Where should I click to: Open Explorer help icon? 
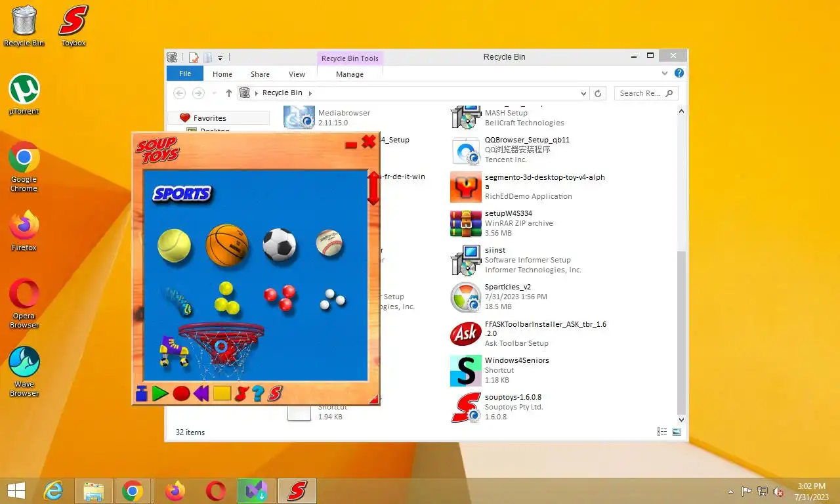coord(679,73)
